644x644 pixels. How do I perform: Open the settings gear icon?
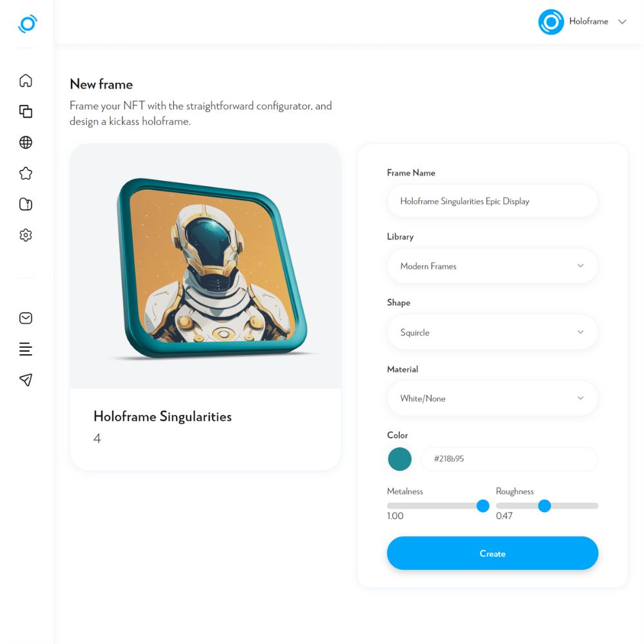[26, 235]
